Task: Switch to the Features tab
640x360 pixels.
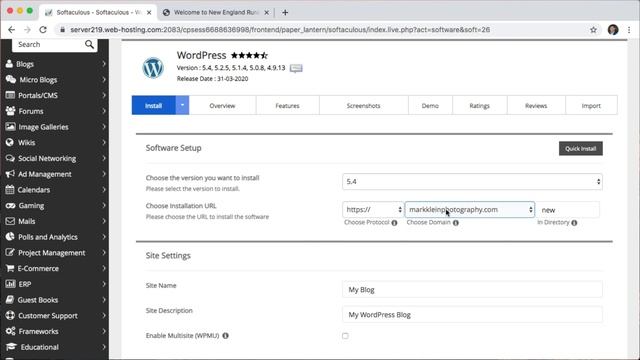Action: [287, 105]
